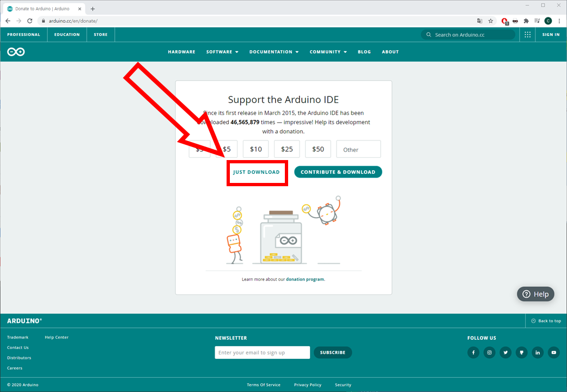Viewport: 567px width, 392px height.
Task: Expand the Software dropdown menu
Action: click(x=222, y=52)
